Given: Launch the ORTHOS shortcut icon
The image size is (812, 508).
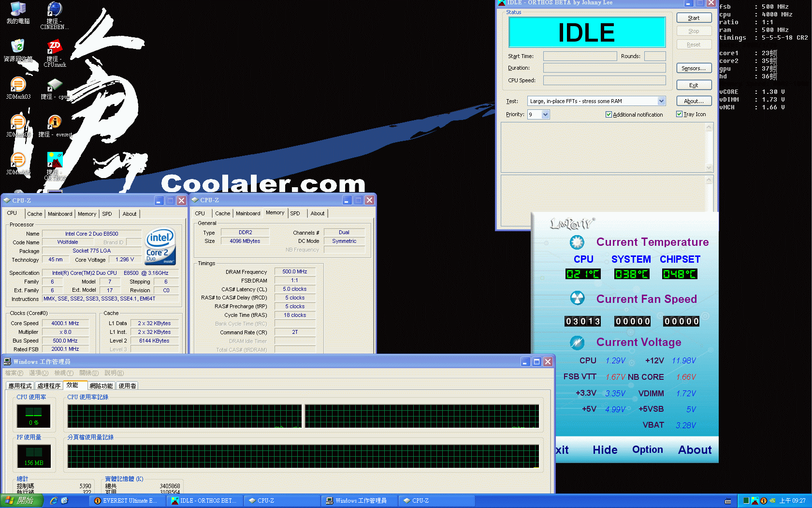Looking at the screenshot, I should [55, 166].
